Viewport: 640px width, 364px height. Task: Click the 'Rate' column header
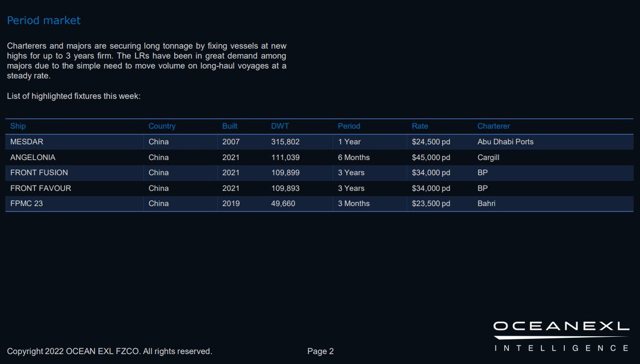(x=420, y=126)
